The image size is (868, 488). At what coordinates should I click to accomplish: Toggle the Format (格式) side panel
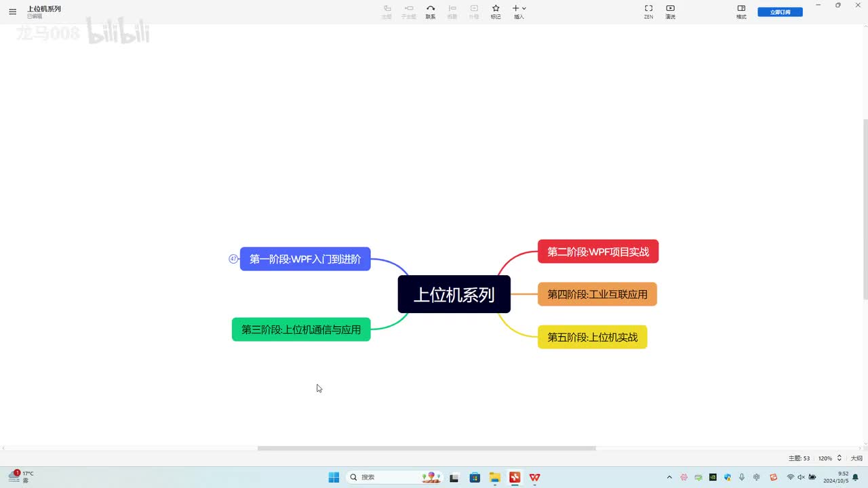[x=741, y=12]
